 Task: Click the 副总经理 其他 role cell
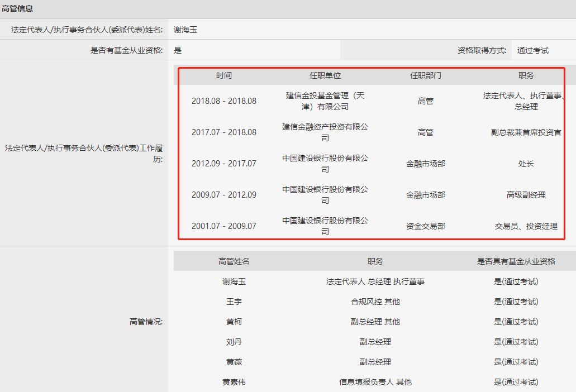click(375, 322)
